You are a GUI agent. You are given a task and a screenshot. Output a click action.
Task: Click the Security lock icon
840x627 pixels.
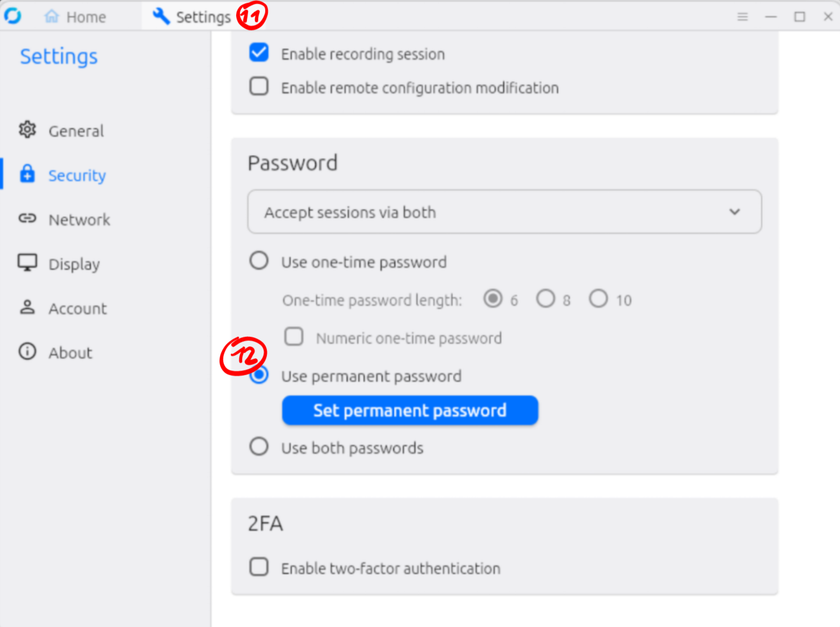tap(27, 175)
